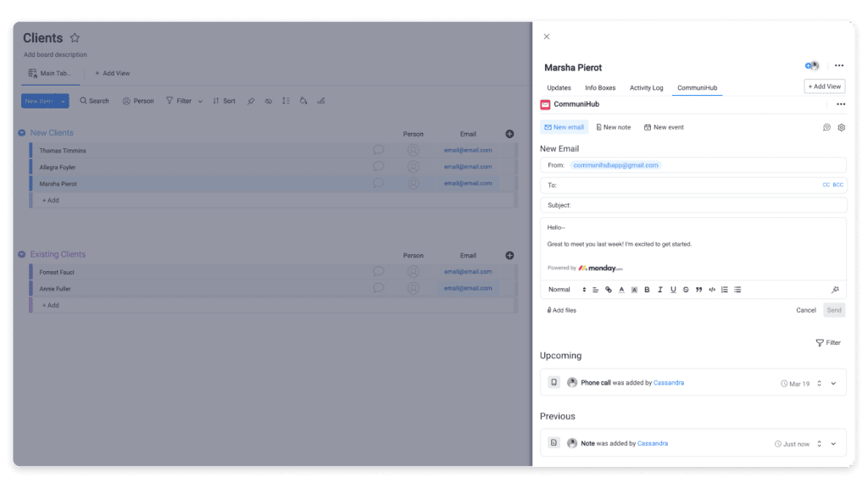Collapse the New Clients group
Screen dimensions: 868x488
[x=21, y=133]
